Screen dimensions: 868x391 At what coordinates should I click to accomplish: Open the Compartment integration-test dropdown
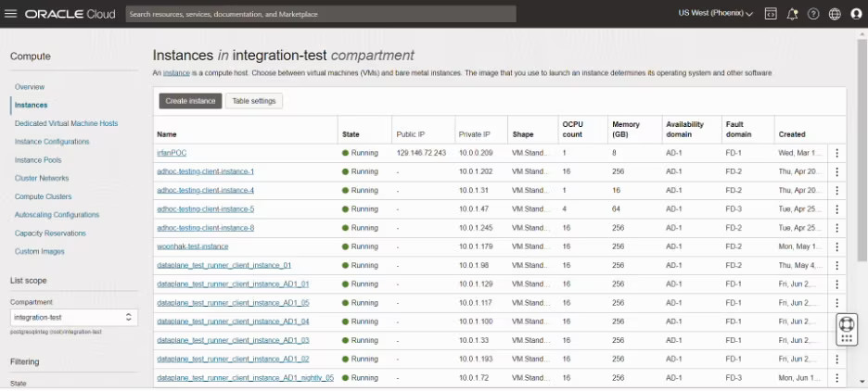coord(75,317)
